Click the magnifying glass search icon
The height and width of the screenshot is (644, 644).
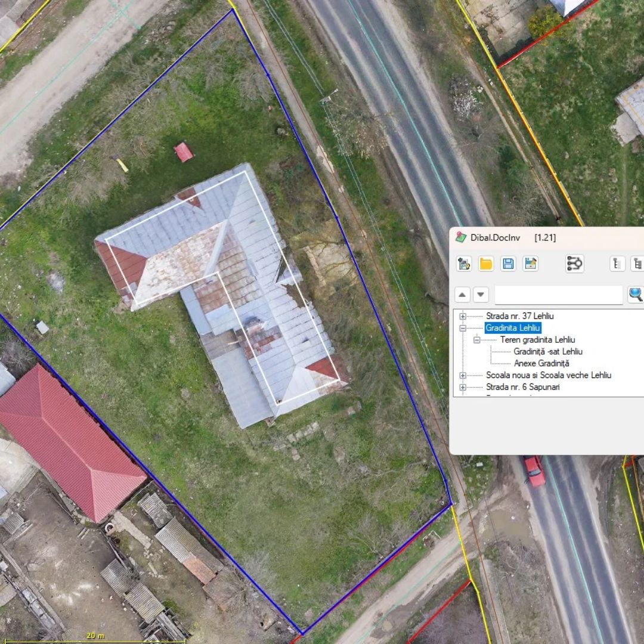[636, 295]
